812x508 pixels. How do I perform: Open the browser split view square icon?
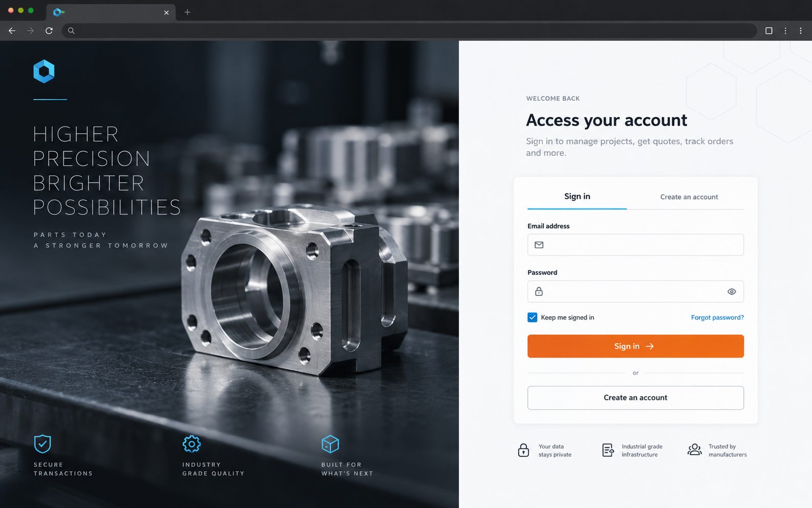(768, 31)
